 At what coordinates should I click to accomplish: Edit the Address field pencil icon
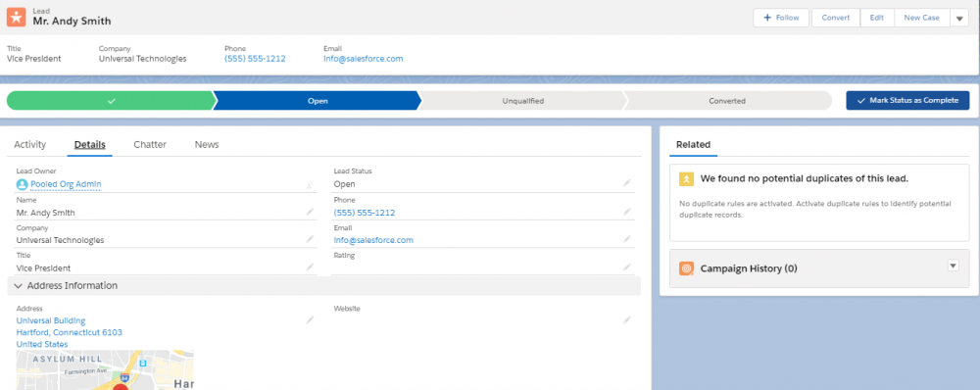[310, 320]
